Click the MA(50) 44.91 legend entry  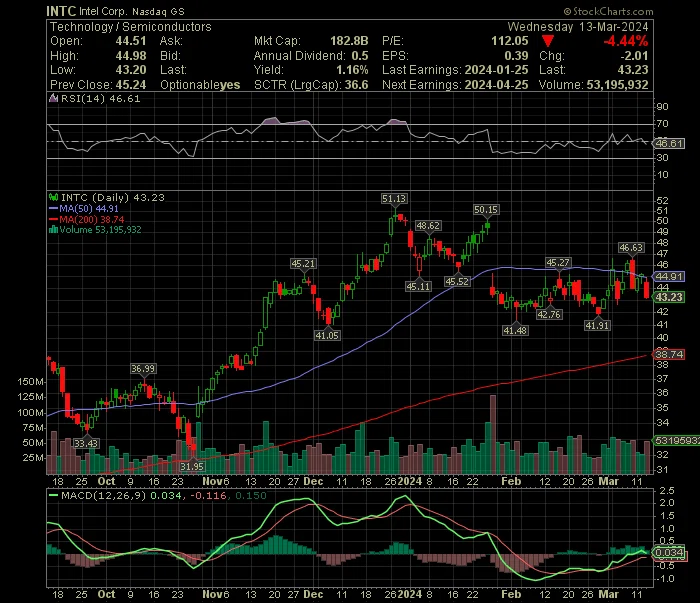[84, 208]
